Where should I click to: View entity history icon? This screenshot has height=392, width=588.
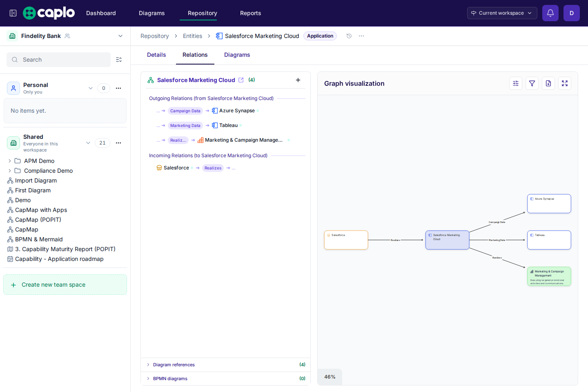pos(349,36)
